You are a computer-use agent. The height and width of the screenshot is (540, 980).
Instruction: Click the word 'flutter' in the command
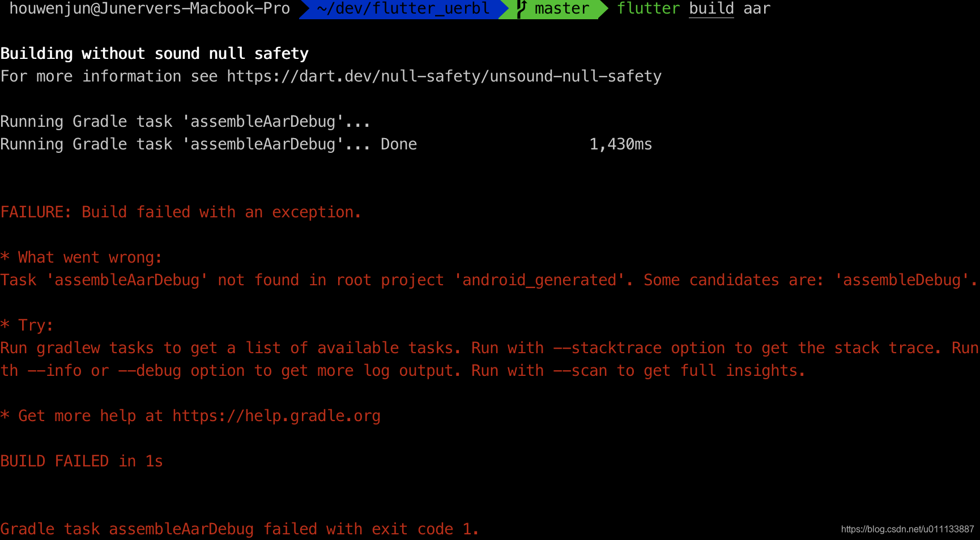pos(648,8)
